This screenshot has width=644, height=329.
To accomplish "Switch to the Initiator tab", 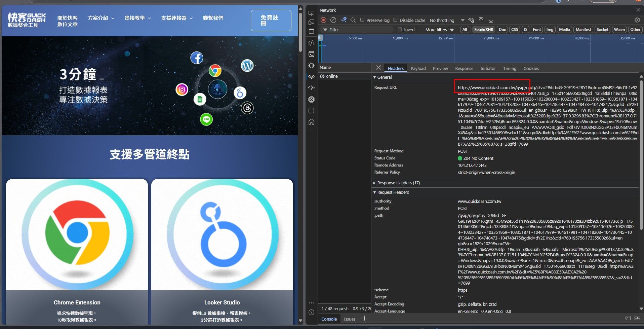I will click(x=488, y=68).
